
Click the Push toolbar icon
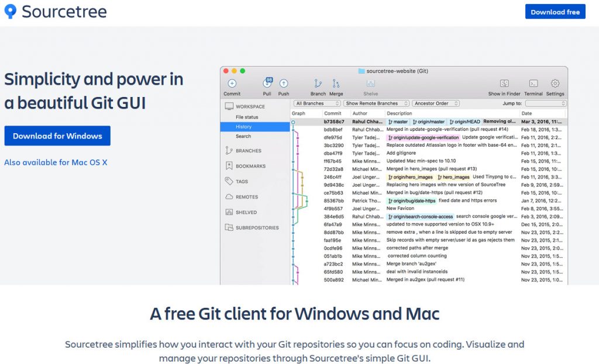284,83
